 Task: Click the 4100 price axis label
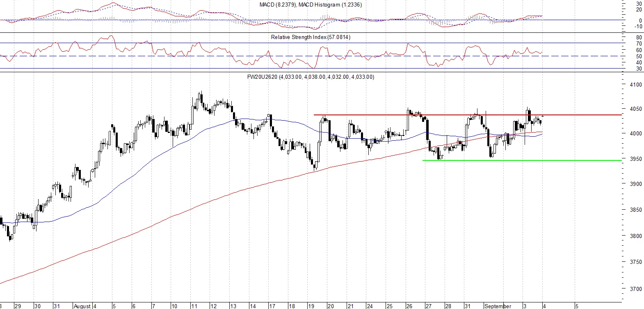636,85
